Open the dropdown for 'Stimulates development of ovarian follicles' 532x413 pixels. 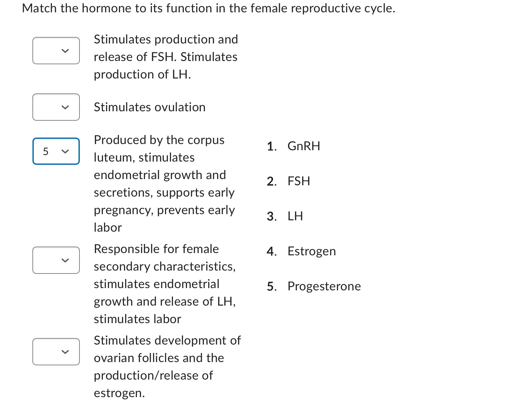(x=56, y=351)
